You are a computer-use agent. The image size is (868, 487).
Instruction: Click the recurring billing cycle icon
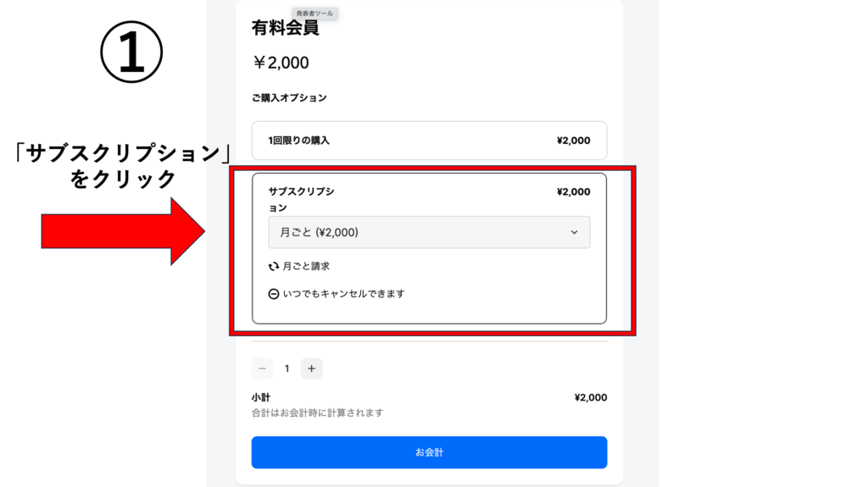click(x=274, y=266)
